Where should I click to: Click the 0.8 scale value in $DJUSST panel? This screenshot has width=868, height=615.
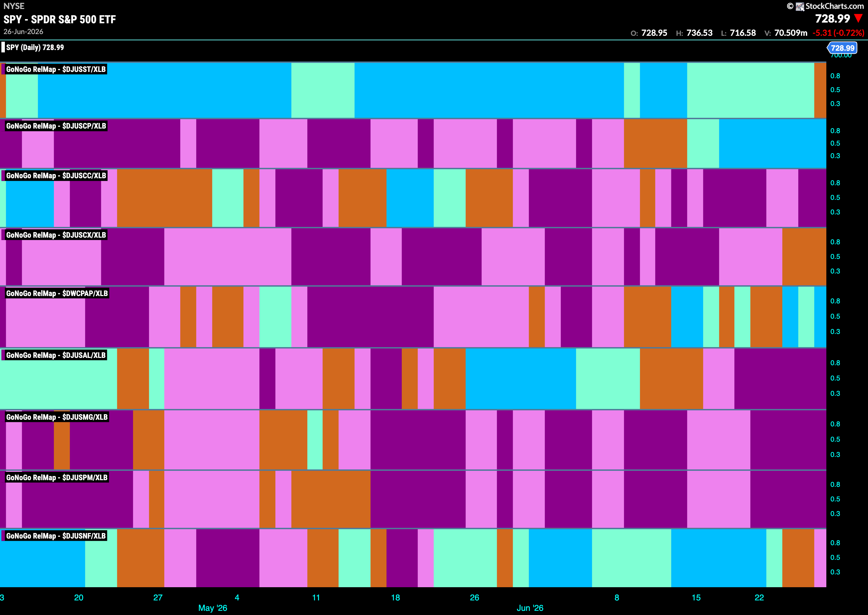tap(835, 76)
